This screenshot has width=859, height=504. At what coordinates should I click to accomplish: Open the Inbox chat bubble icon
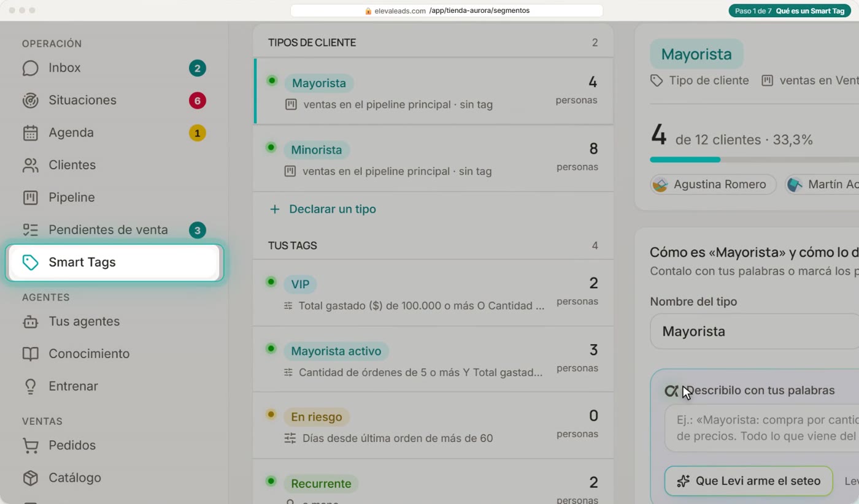pos(30,68)
